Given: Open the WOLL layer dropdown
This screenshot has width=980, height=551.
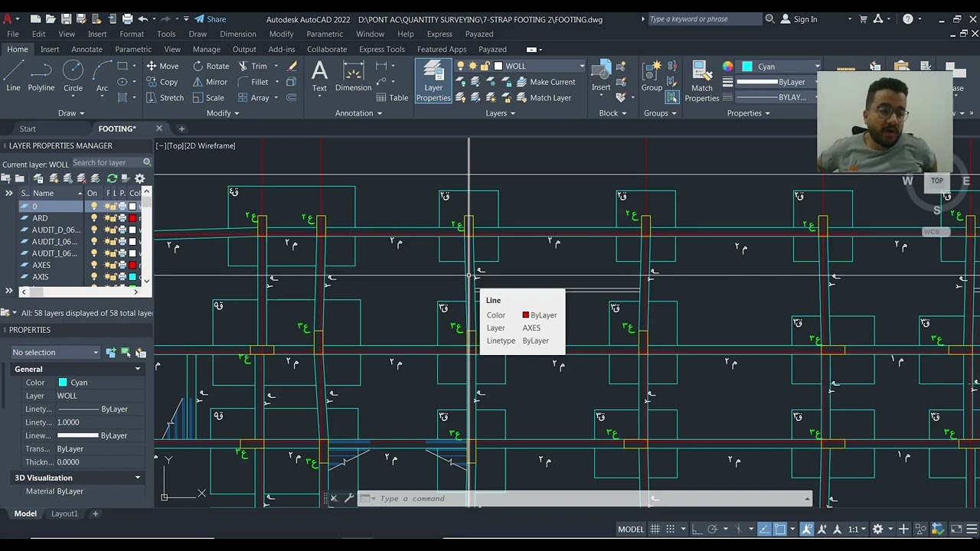Looking at the screenshot, I should coord(539,66).
